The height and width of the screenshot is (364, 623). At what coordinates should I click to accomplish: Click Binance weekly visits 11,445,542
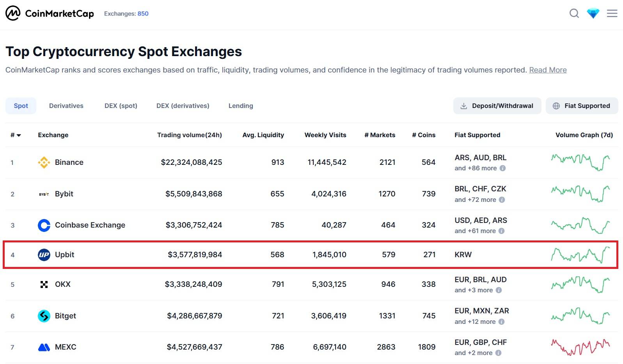tap(327, 163)
